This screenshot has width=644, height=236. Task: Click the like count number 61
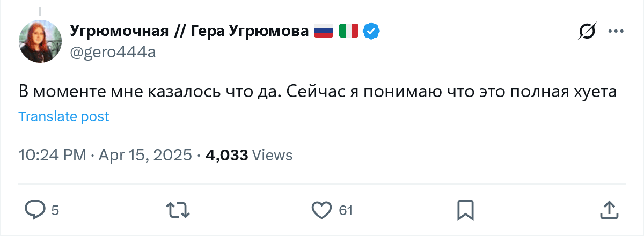[346, 210]
